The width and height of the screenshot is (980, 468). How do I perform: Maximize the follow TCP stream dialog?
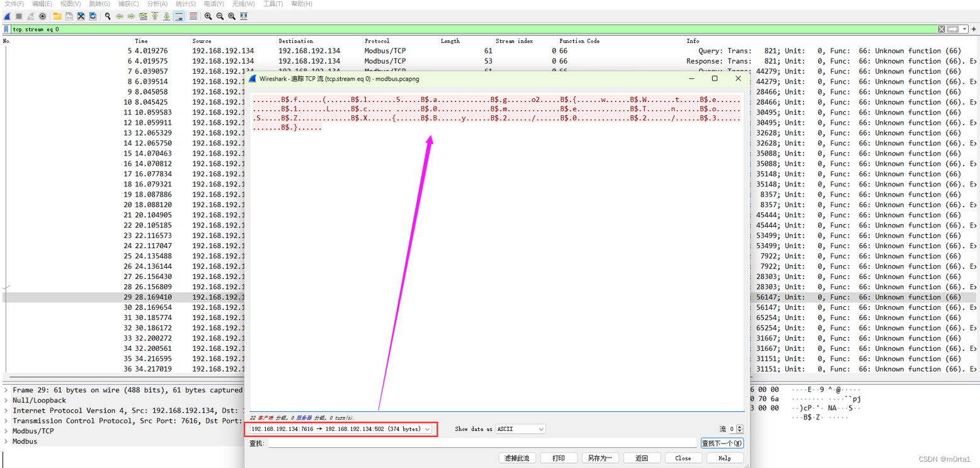click(714, 79)
